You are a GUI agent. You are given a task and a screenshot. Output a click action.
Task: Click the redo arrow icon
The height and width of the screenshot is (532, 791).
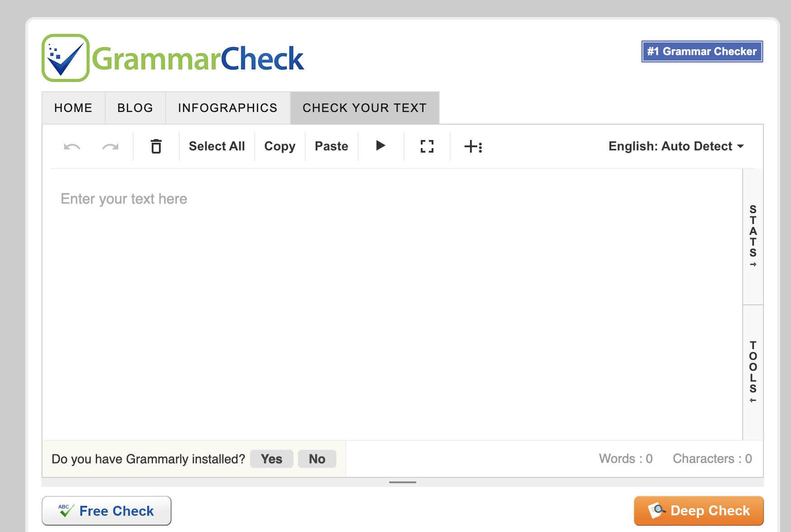pyautogui.click(x=110, y=146)
